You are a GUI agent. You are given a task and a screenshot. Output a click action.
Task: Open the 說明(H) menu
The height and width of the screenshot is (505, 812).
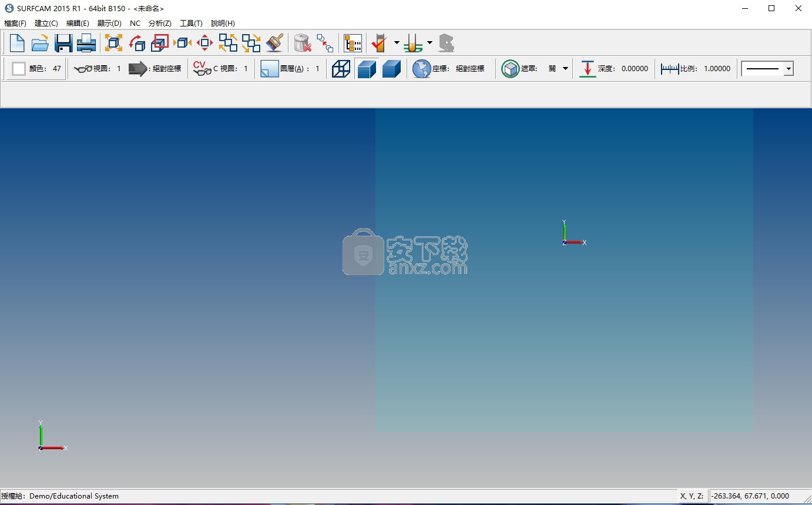point(223,24)
